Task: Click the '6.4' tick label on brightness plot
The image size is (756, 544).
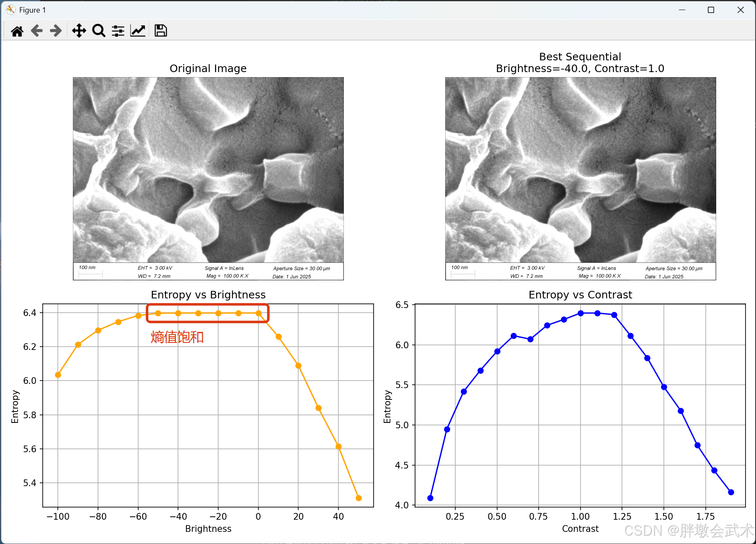Action: click(30, 313)
